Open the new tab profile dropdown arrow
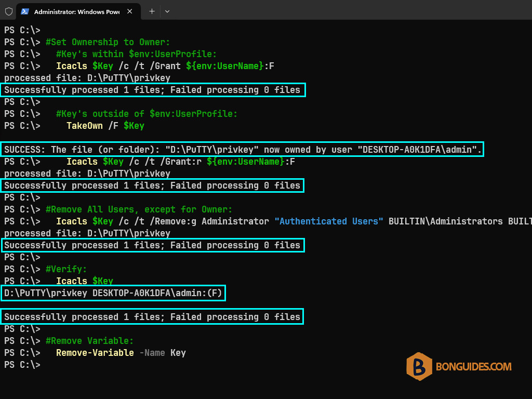Image resolution: width=532 pixels, height=399 pixels. (x=167, y=11)
